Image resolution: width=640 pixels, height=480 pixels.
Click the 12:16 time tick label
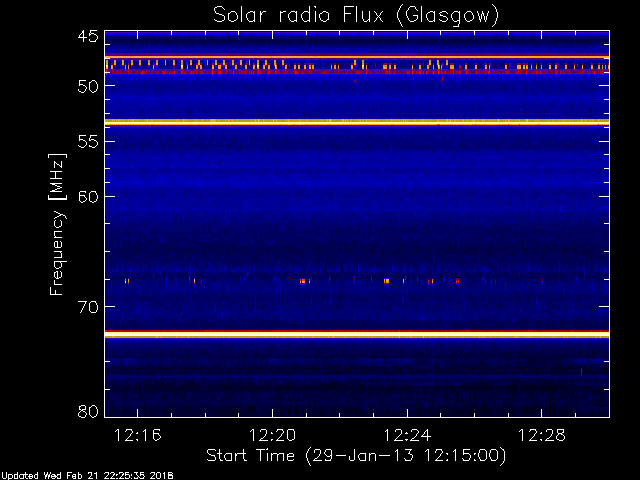point(138,436)
